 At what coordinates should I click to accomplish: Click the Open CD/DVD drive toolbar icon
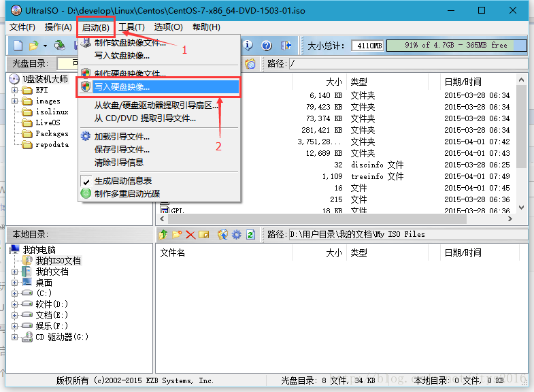[60, 46]
